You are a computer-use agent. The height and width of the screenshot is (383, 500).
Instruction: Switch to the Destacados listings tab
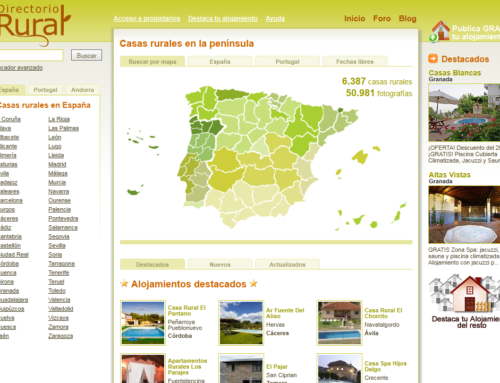152,264
